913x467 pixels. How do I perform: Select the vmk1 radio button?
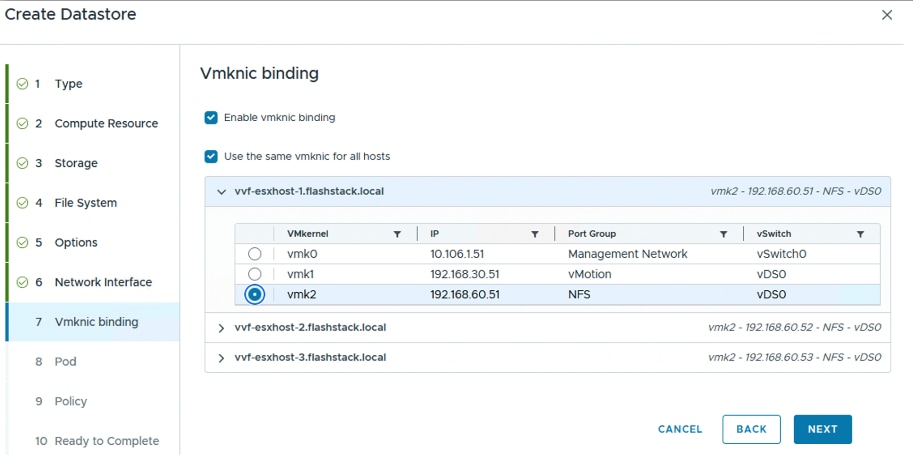pos(254,274)
